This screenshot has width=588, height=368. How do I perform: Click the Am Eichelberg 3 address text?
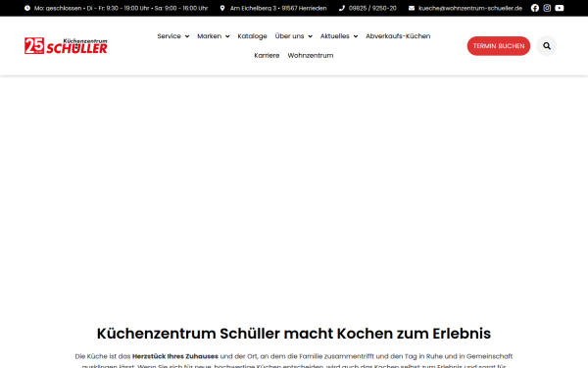tap(278, 8)
